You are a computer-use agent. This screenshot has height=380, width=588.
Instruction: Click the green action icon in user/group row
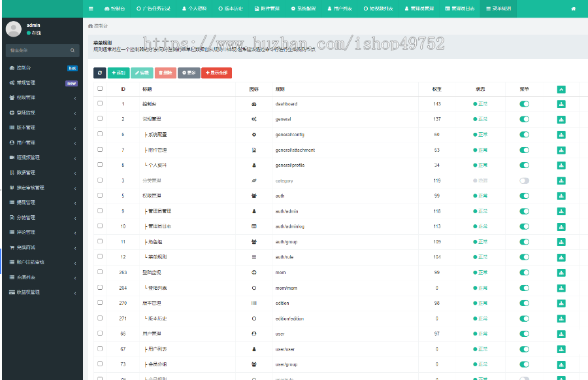561,364
